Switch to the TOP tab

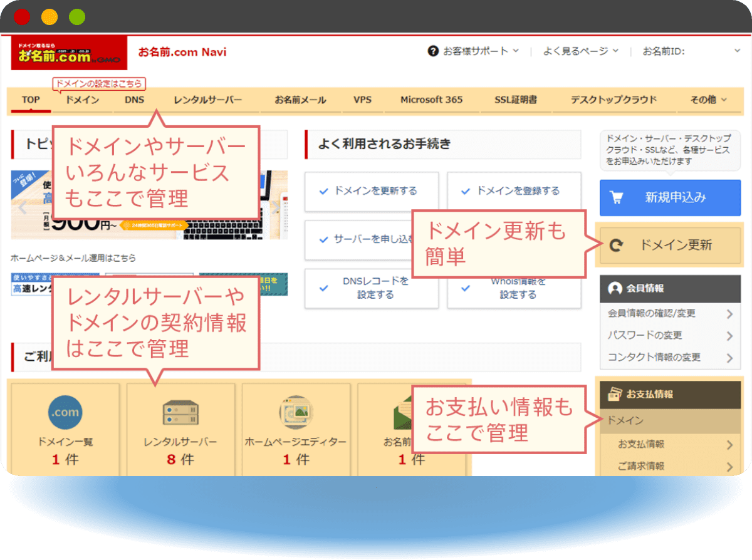[x=31, y=100]
